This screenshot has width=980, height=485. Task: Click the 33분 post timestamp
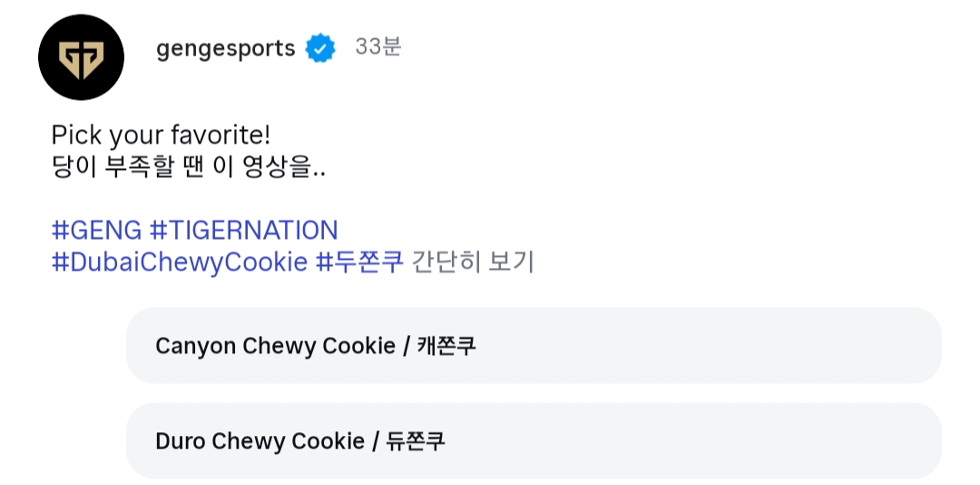(377, 47)
